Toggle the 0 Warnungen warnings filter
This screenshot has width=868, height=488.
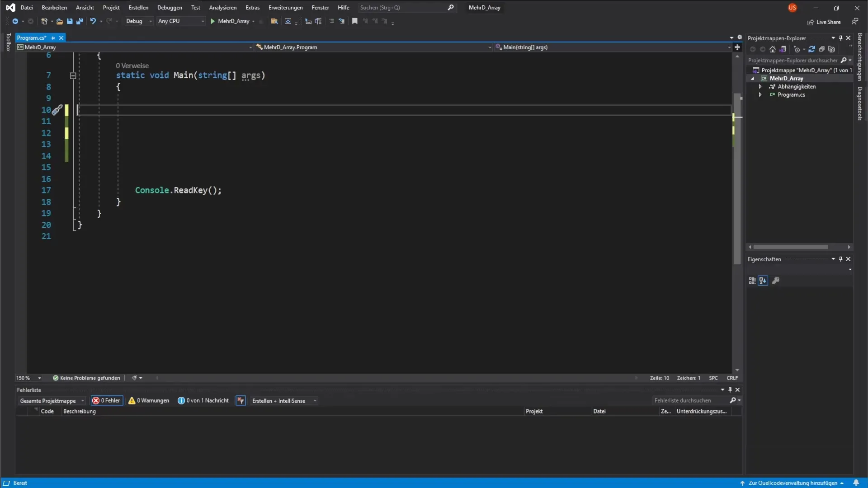pyautogui.click(x=149, y=401)
